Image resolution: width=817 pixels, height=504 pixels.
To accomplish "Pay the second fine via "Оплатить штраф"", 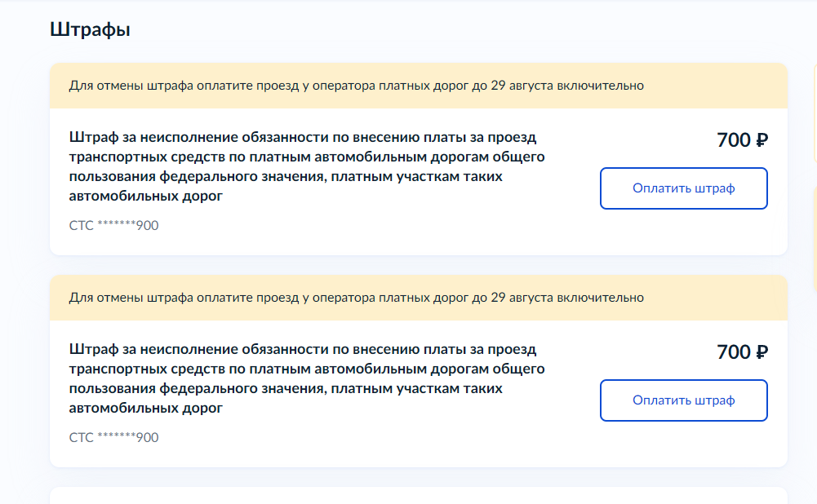I will tap(684, 400).
